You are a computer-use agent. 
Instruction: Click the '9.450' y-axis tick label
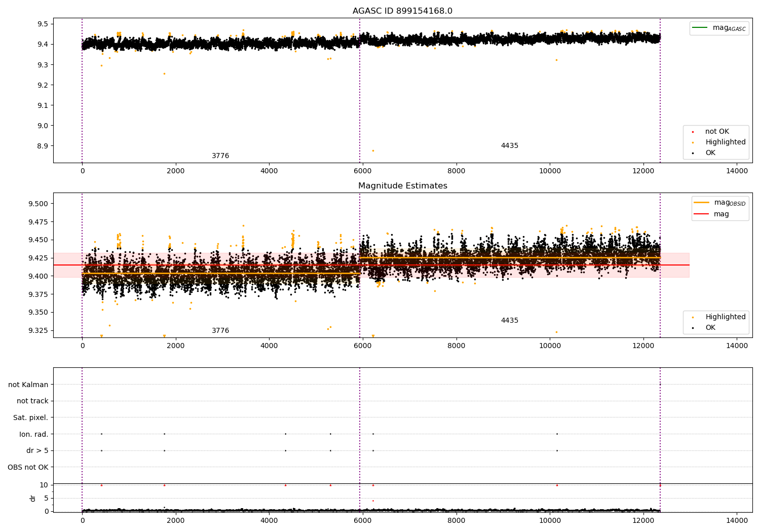[x=39, y=240]
